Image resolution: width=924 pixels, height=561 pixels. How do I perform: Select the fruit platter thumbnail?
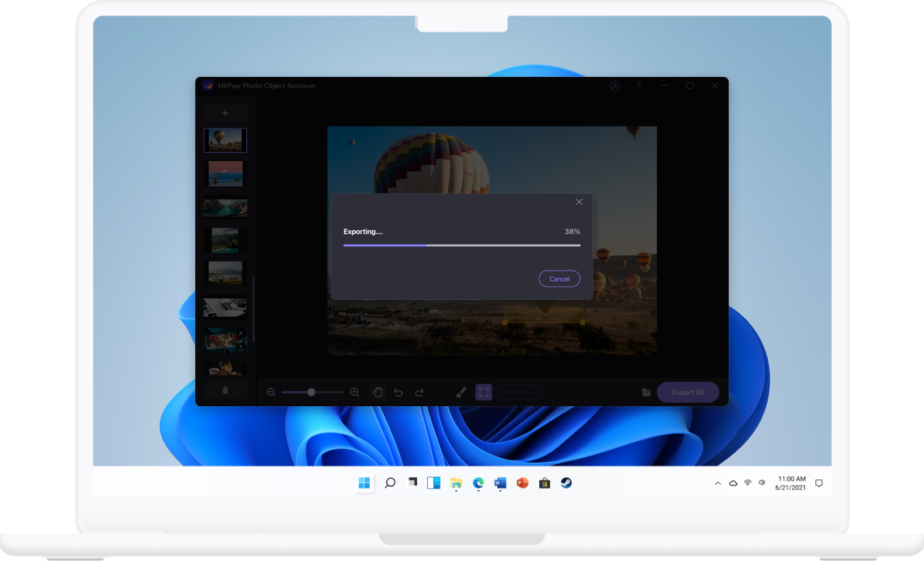[x=225, y=340]
